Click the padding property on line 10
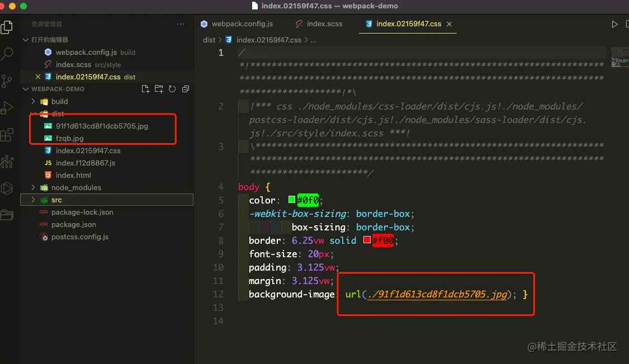The image size is (629, 364). (x=268, y=268)
